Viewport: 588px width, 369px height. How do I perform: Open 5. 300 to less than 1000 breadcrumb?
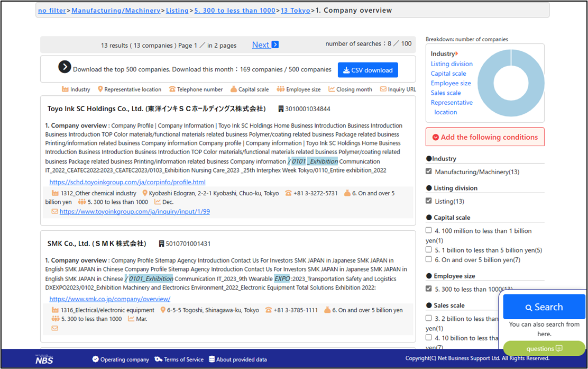click(235, 11)
